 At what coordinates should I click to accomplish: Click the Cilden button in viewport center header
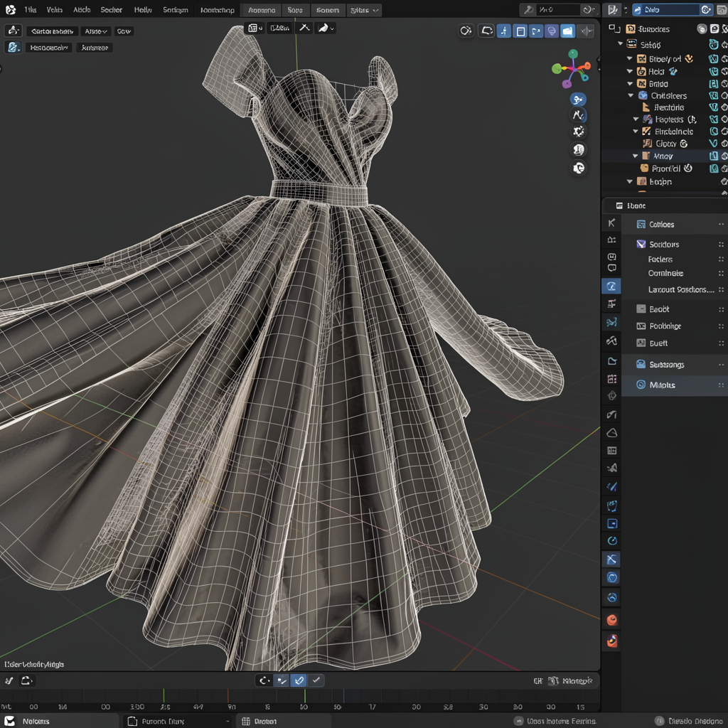[x=280, y=28]
